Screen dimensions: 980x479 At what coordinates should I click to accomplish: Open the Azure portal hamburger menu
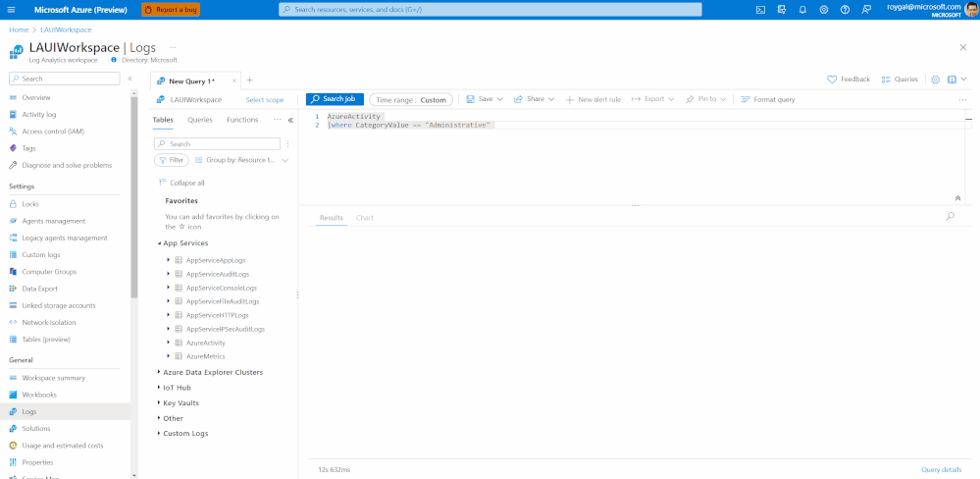(11, 10)
